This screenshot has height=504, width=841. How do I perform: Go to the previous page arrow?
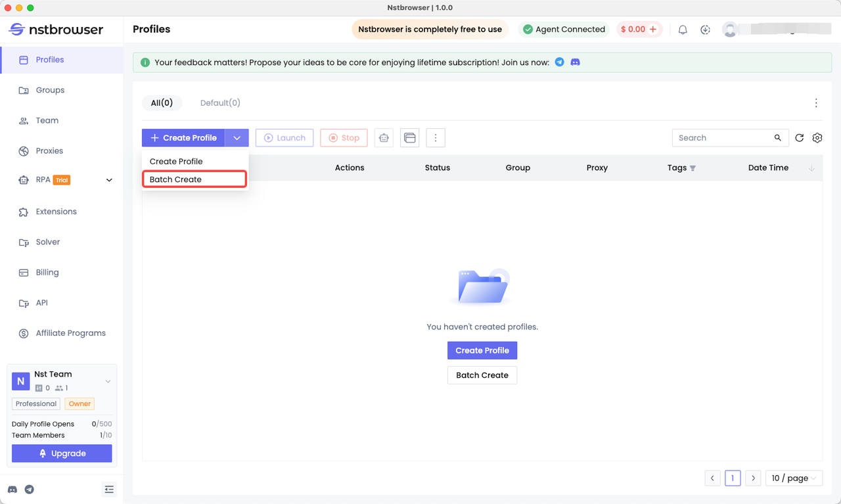713,478
